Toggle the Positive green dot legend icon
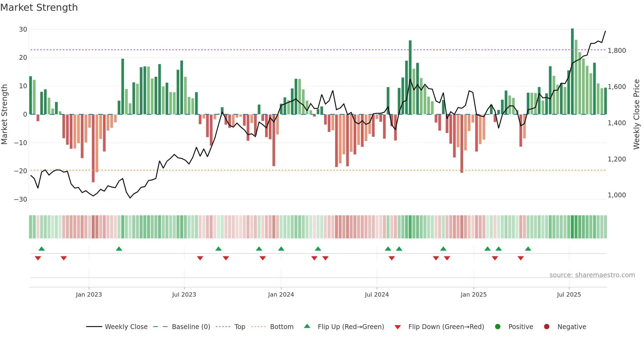The height and width of the screenshot is (362, 644). [x=498, y=327]
